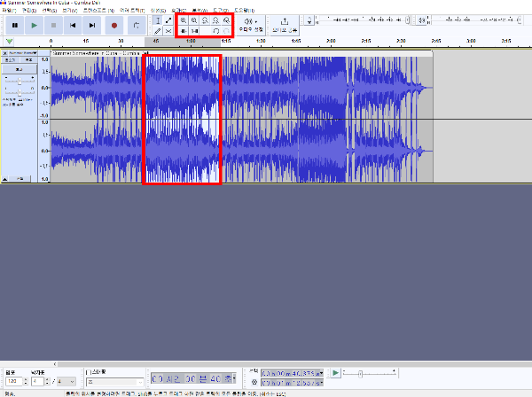Select the Multi-tool icon

point(168,31)
